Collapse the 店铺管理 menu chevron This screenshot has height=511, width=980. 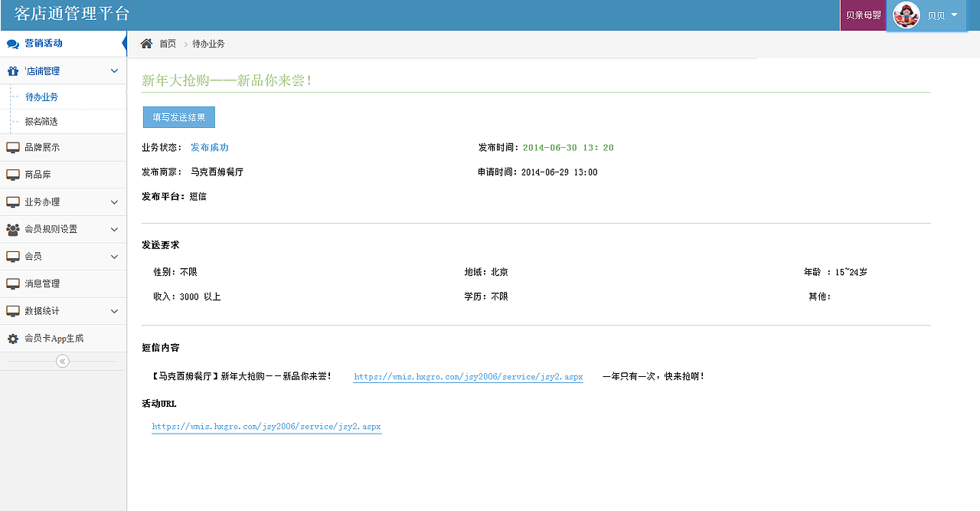point(114,71)
